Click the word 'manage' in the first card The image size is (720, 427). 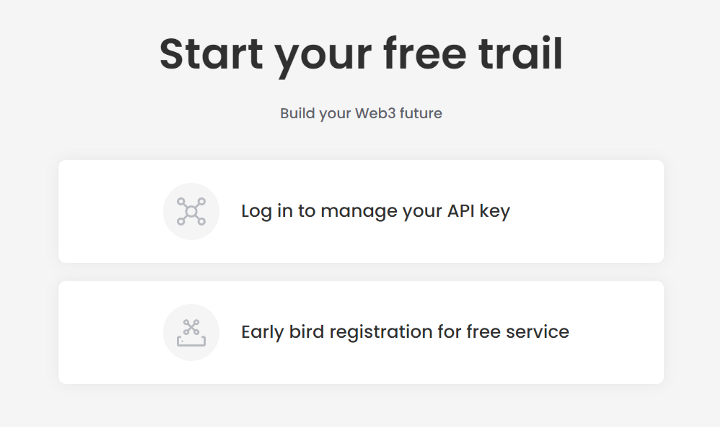coord(359,212)
